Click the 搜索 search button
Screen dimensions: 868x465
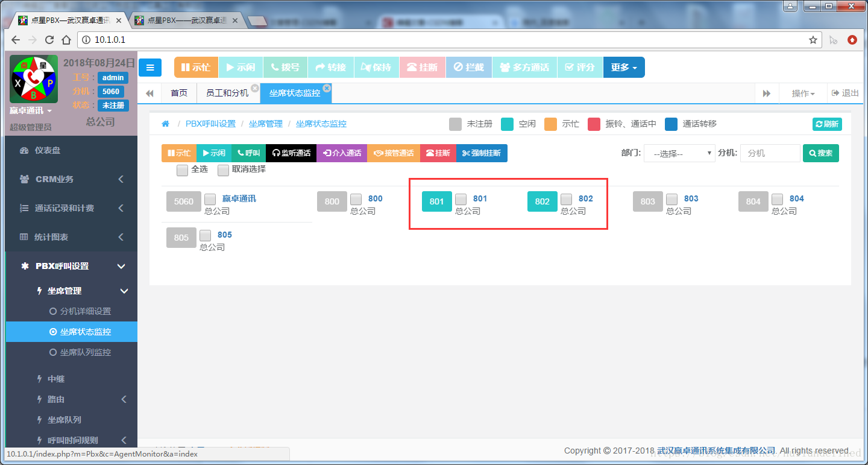pos(821,153)
